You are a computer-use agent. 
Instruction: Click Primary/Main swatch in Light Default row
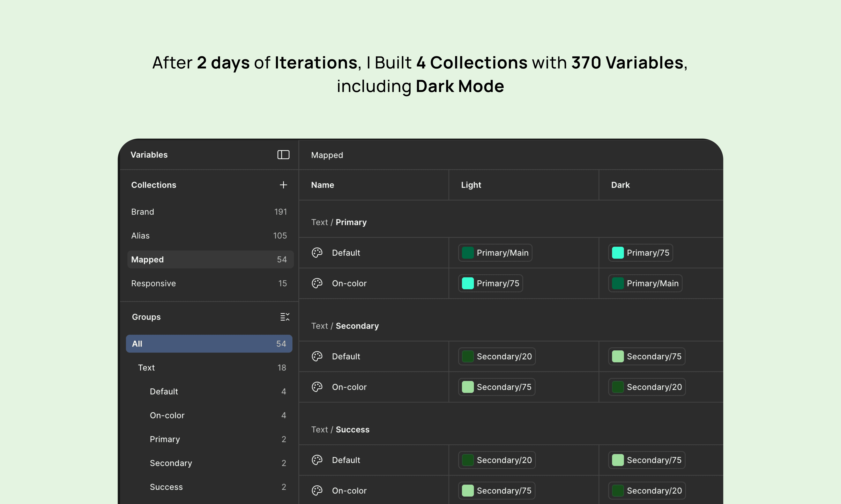[468, 253]
